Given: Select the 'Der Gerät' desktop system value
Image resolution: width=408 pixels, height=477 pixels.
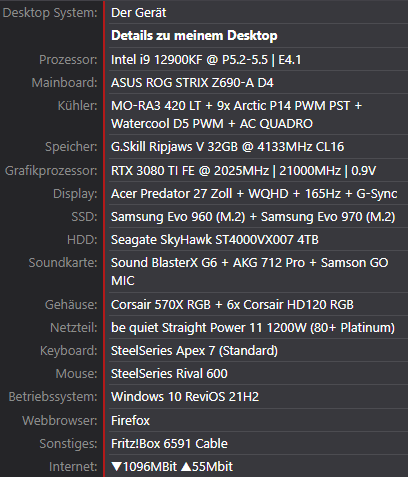Looking at the screenshot, I should point(138,13).
